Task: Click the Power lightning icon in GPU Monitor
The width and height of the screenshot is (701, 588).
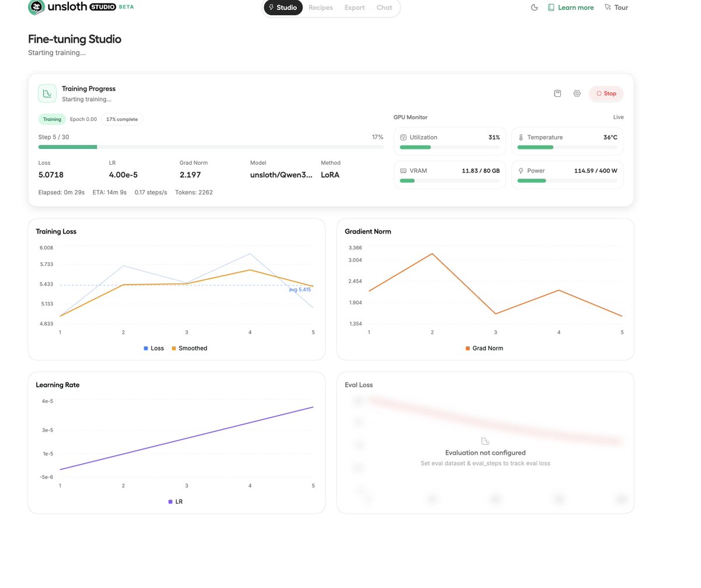Action: tap(521, 171)
